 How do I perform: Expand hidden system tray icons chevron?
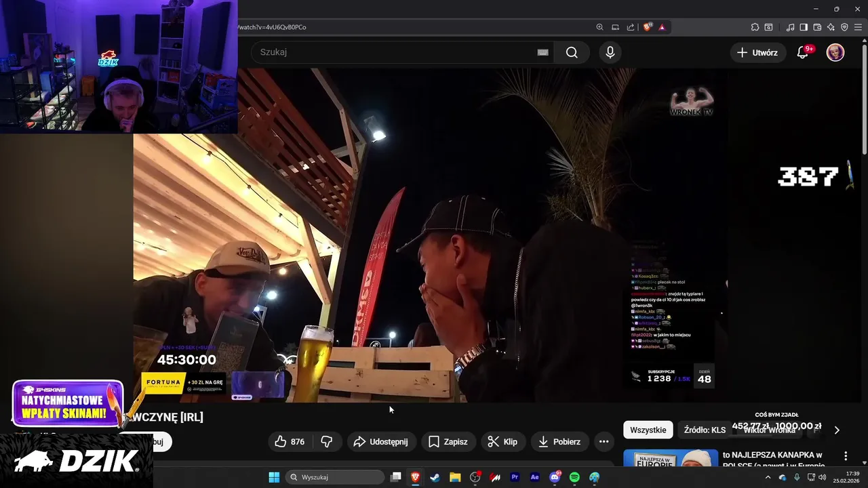[x=768, y=477]
